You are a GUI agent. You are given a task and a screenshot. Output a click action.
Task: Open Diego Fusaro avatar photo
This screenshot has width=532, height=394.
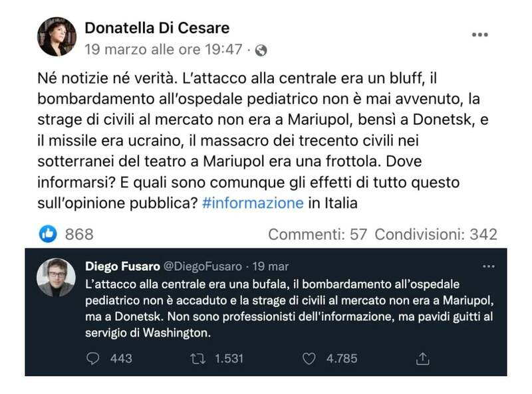(x=57, y=277)
